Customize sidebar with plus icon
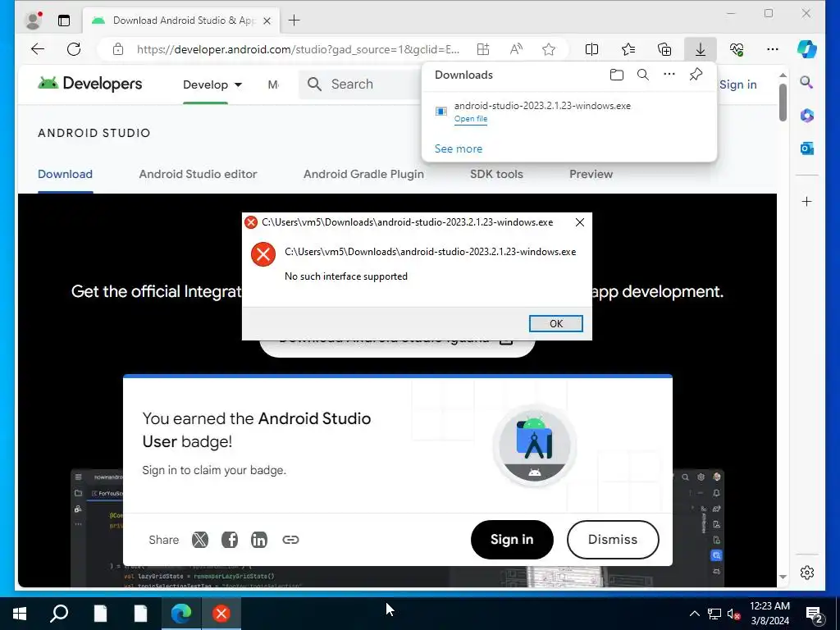Screen dimensions: 840x630 (807, 202)
